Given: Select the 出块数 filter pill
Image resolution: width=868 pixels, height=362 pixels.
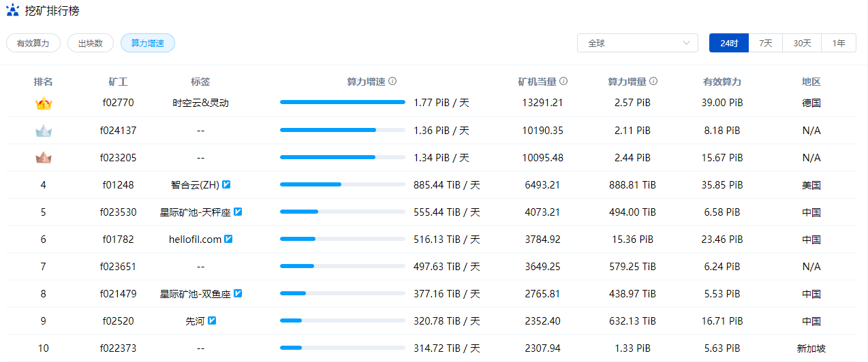Looking at the screenshot, I should pyautogui.click(x=91, y=43).
